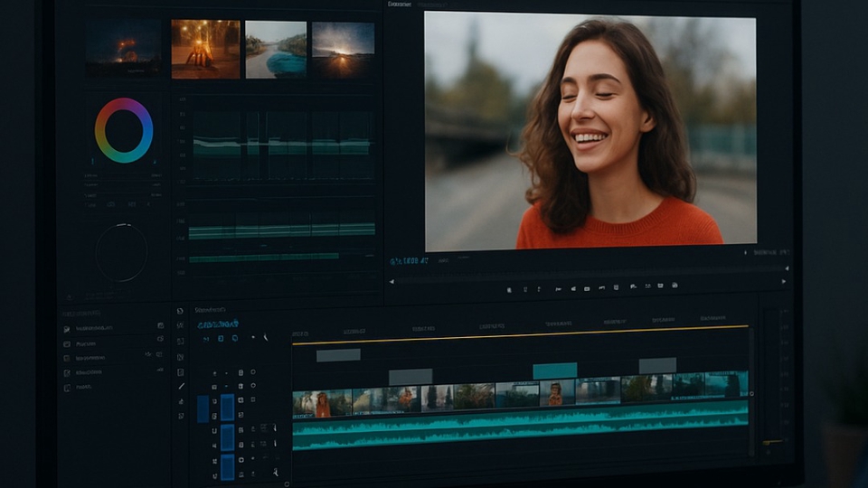Click rightmost icon in the monitor transport row
868x488 pixels.
click(x=675, y=286)
